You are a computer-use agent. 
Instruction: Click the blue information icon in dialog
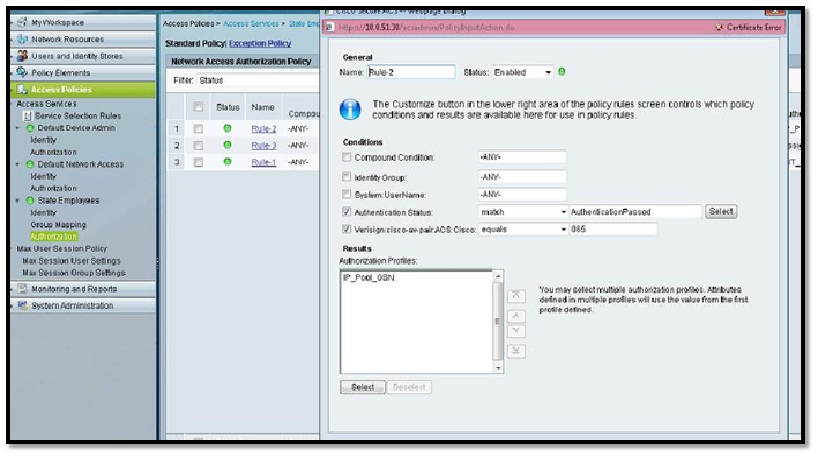[x=350, y=109]
